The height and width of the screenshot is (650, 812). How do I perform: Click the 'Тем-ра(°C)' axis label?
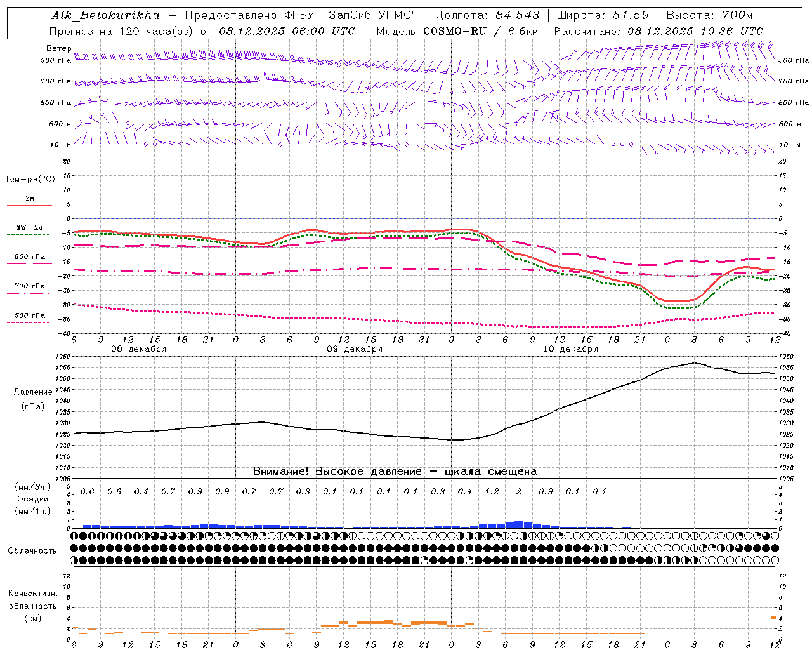(30, 180)
